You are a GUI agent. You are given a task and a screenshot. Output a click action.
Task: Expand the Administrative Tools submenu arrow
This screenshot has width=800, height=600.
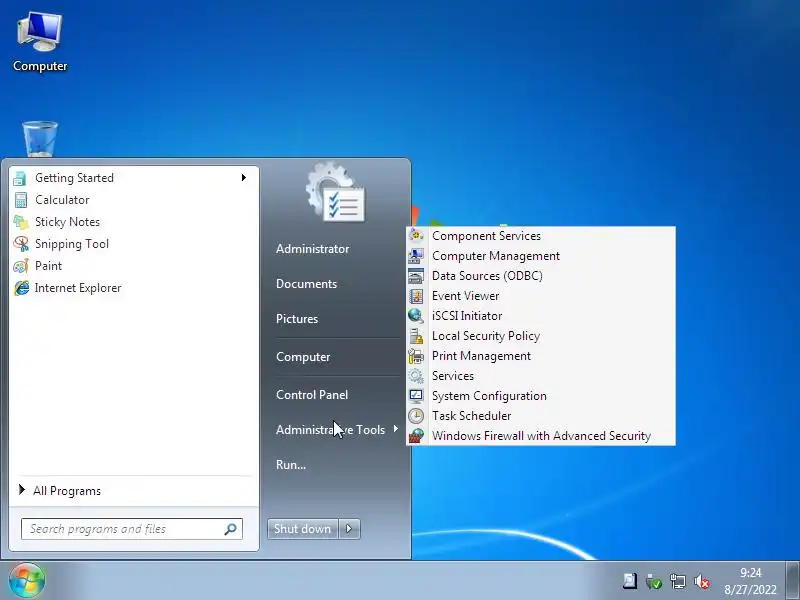click(396, 429)
